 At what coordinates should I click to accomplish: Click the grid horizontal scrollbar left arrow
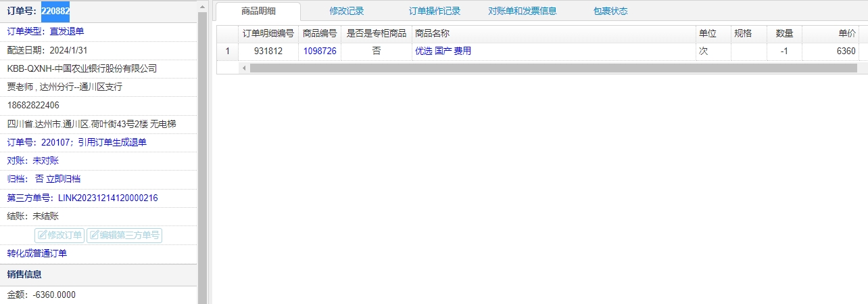click(244, 68)
